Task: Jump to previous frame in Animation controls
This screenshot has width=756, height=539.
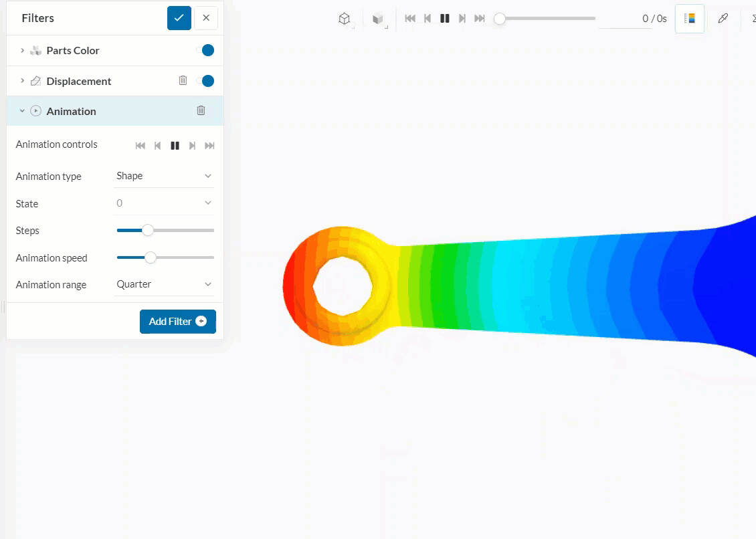Action: coord(157,145)
